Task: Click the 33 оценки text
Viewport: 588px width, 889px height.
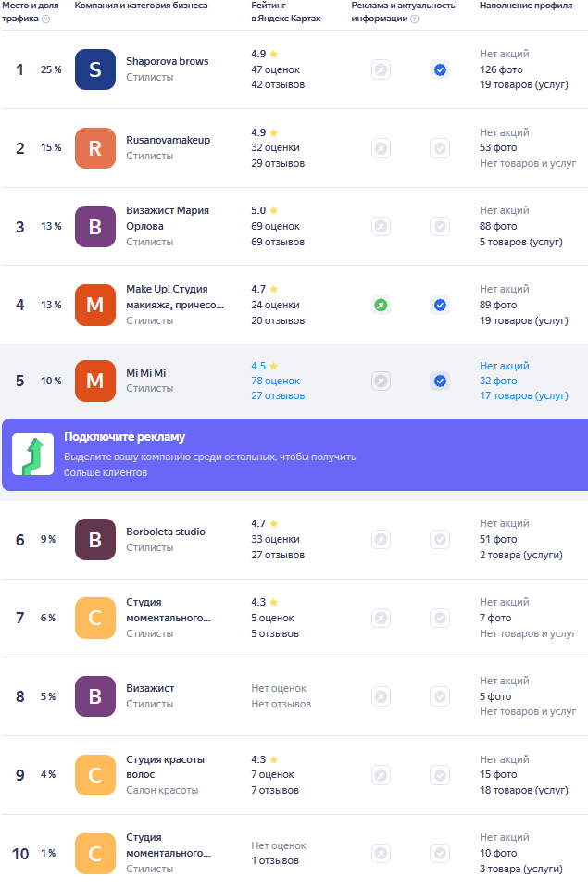Action: pos(276,540)
